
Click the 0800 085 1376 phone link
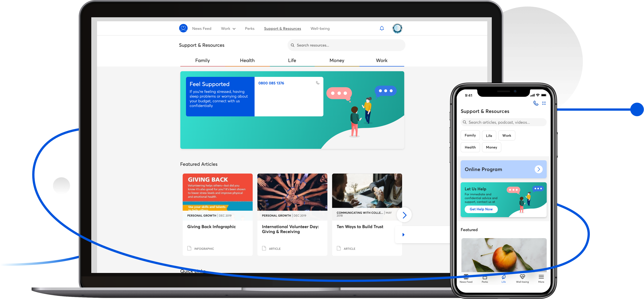pyautogui.click(x=271, y=83)
